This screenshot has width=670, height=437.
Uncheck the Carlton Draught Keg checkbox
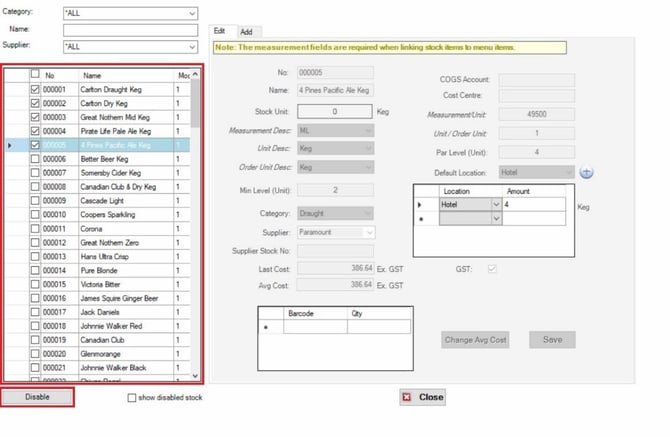[35, 89]
